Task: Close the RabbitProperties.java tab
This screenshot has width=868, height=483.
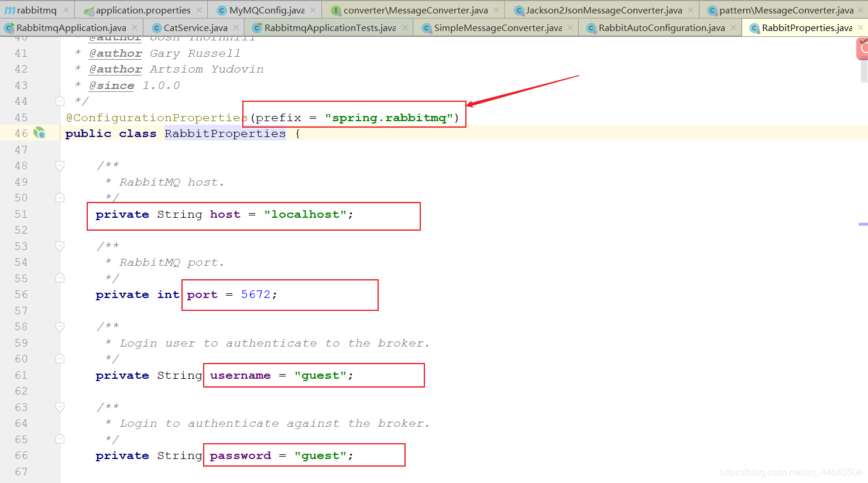Action: coord(860,28)
